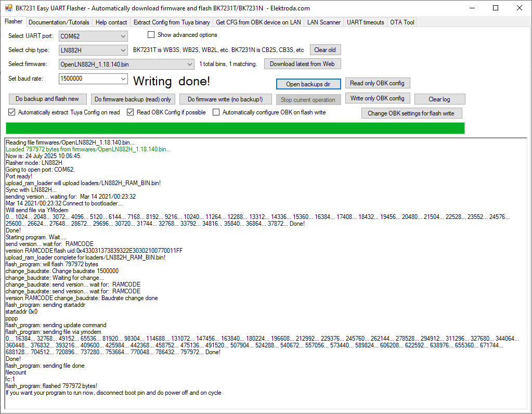Switch to the Flasher tab
Image resolution: width=532 pixels, height=414 pixels.
tap(14, 21)
